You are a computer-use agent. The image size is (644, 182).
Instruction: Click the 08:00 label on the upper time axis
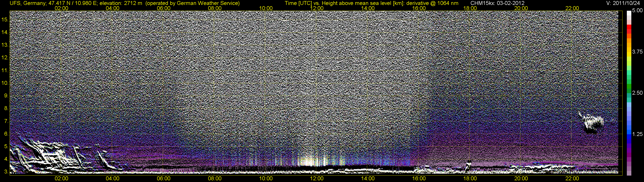[x=215, y=8]
